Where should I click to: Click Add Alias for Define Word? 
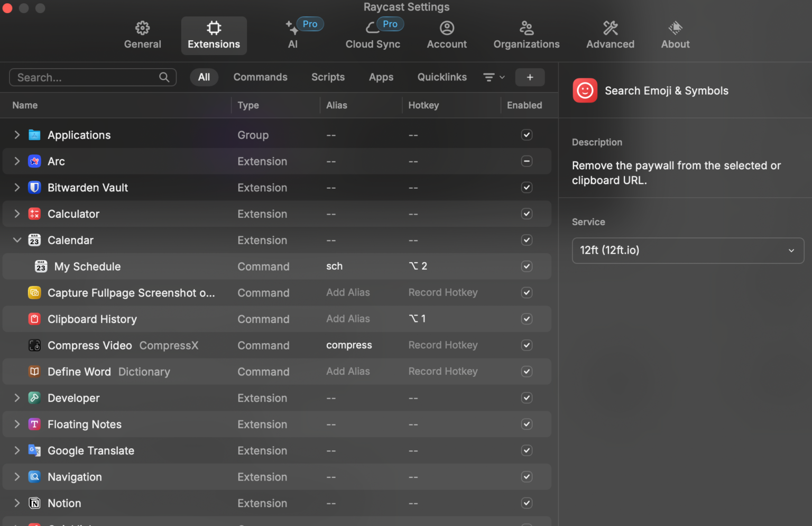pyautogui.click(x=348, y=372)
